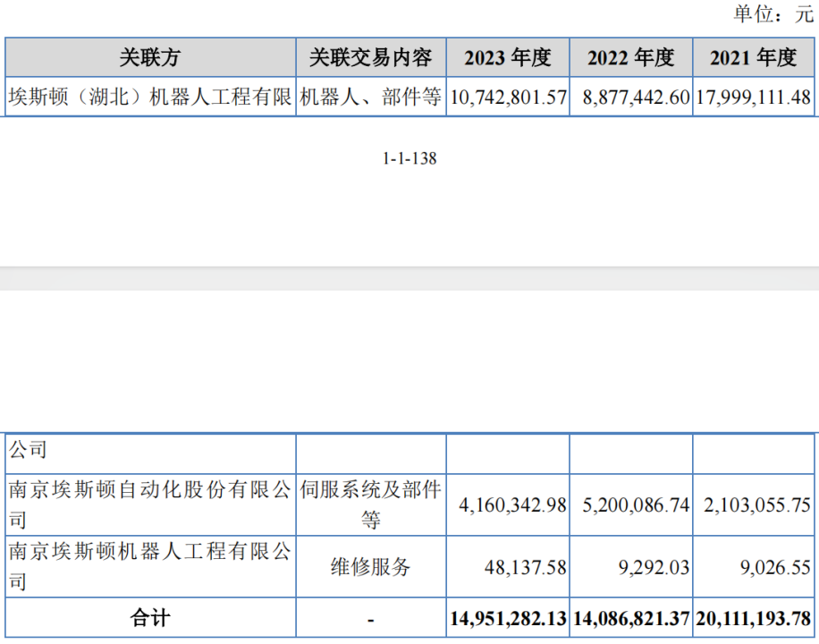819x644 pixels.
Task: Click value 8,877,442.60
Action: pos(636,97)
